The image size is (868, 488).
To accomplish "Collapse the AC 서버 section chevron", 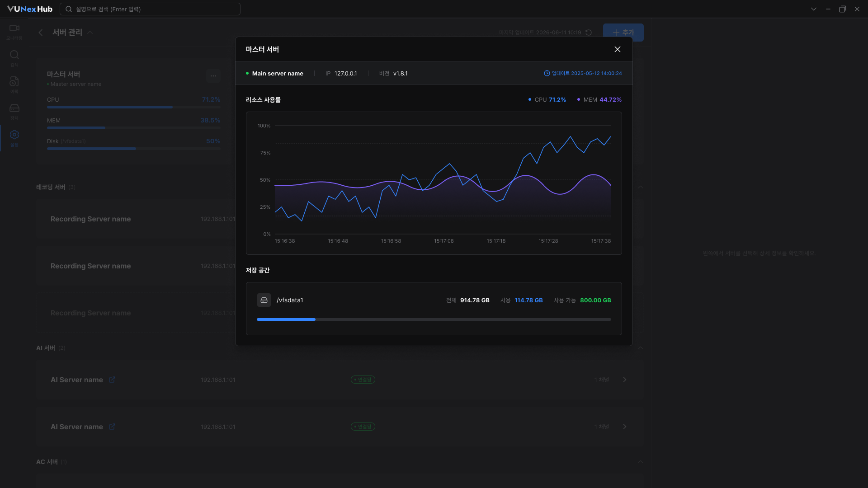I will pos(640,462).
